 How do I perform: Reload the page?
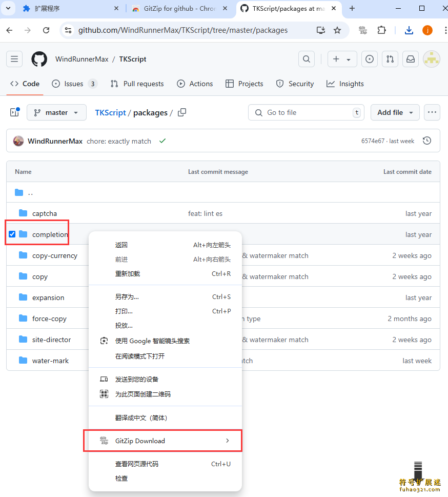tap(46, 30)
